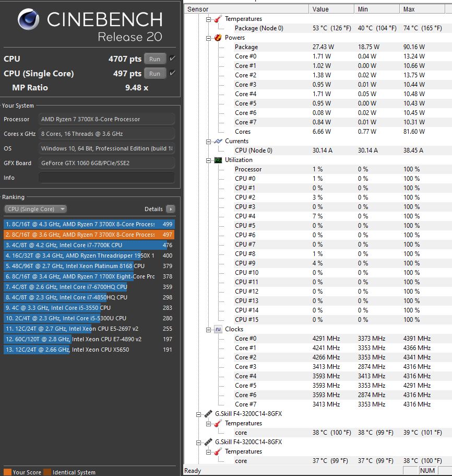Viewport: 452px width, 476px height.
Task: Click the MP Ratio value 9.48 x
Action: click(x=137, y=88)
